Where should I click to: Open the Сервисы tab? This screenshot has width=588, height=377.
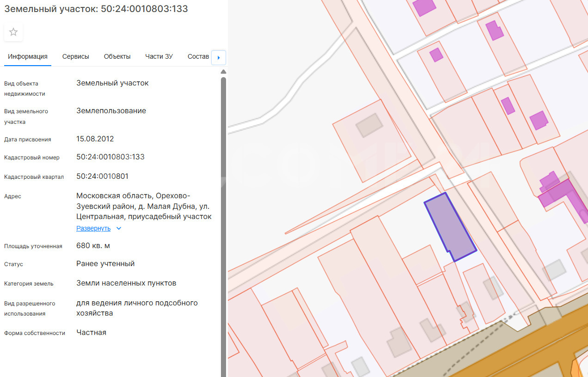pyautogui.click(x=76, y=57)
